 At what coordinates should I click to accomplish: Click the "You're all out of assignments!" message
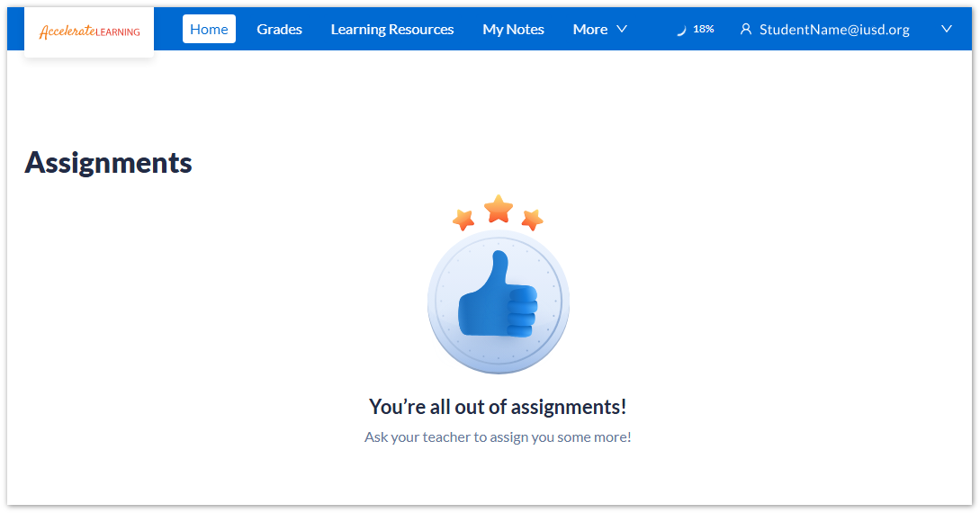coord(498,407)
